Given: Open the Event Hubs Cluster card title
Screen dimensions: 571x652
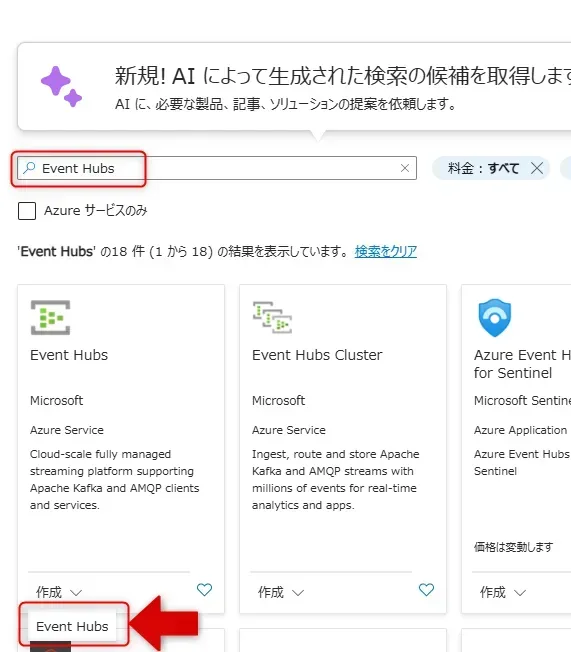Looking at the screenshot, I should [x=317, y=355].
